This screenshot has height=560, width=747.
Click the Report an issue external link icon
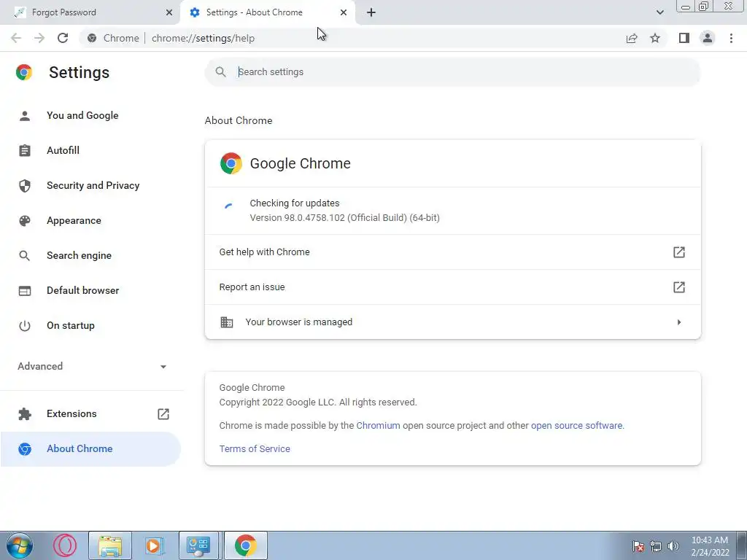click(x=679, y=287)
